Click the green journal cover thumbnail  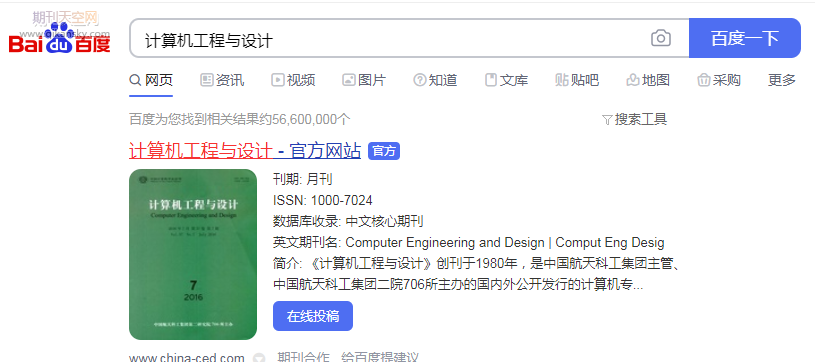[193, 254]
